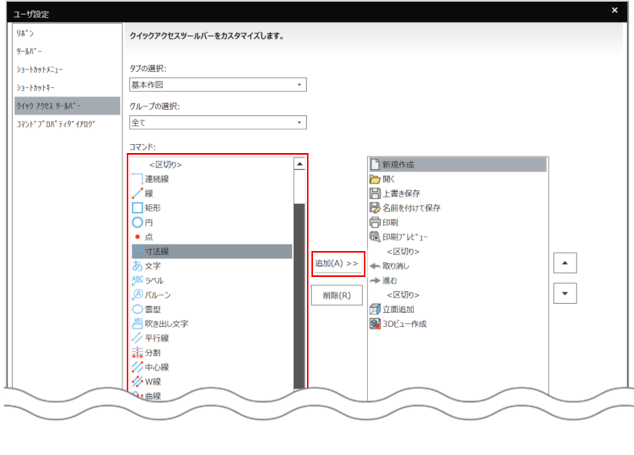Click the 削除(R) button
The image size is (634, 455).
337,296
